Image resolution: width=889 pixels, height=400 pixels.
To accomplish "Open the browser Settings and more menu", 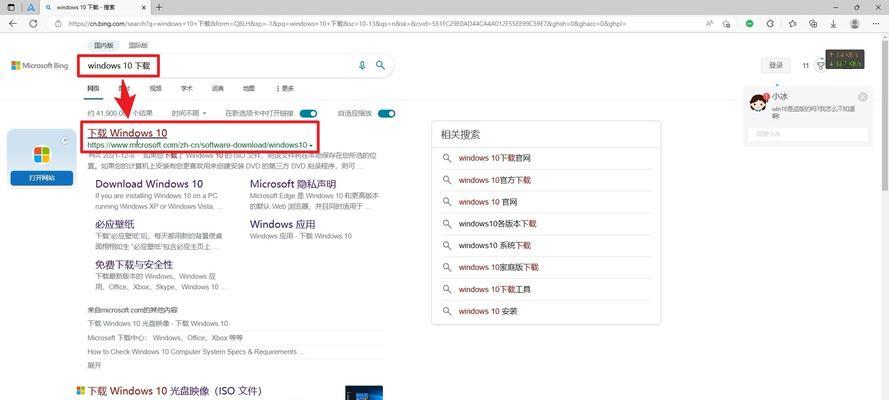I will 876,24.
